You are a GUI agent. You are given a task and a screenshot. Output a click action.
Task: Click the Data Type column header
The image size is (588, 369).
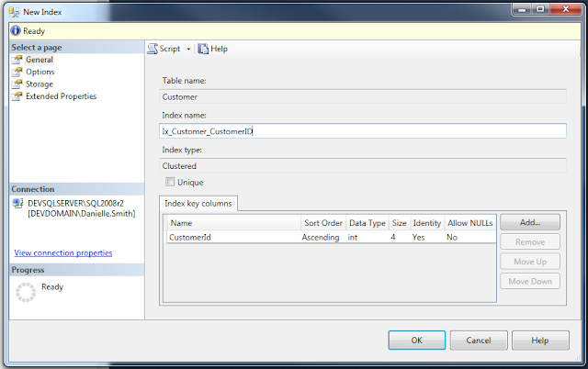pyautogui.click(x=367, y=223)
